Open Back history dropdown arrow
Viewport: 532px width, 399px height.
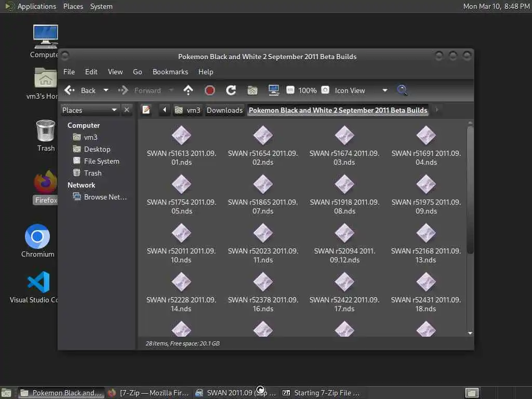tap(106, 90)
